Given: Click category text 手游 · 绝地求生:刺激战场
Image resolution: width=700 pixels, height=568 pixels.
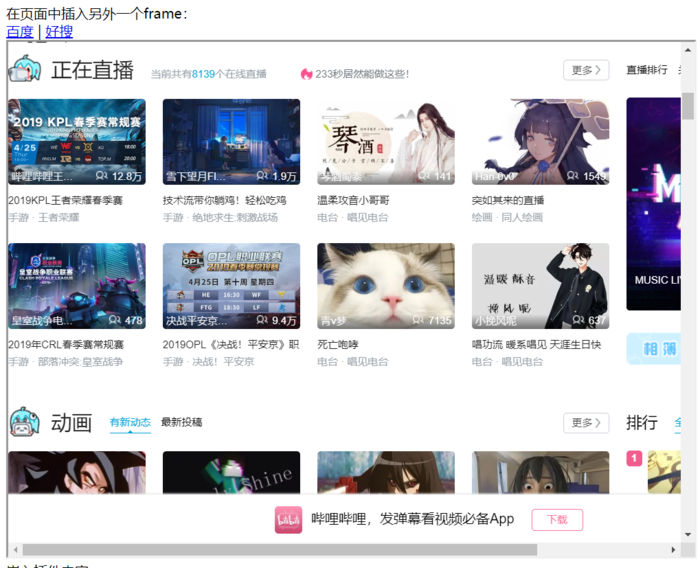Looking at the screenshot, I should click(221, 217).
